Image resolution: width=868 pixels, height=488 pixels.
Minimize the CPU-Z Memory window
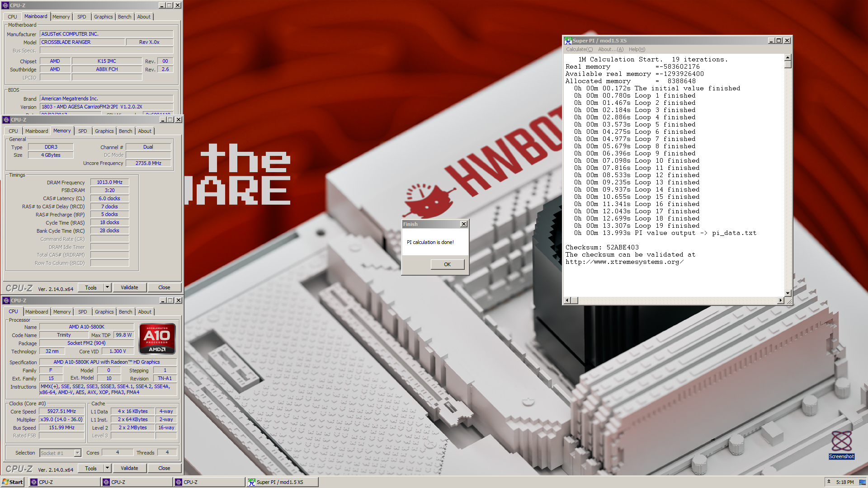[163, 120]
